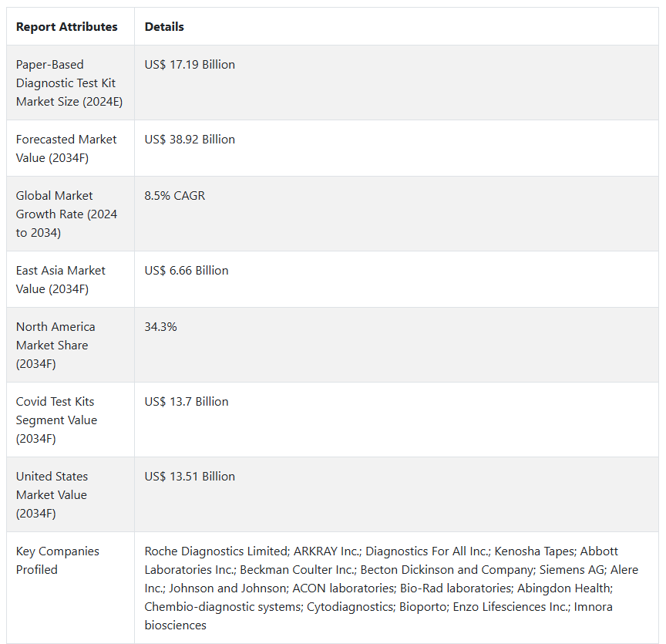
Task: Click the "Report Attributes" column header
Action: (x=67, y=27)
